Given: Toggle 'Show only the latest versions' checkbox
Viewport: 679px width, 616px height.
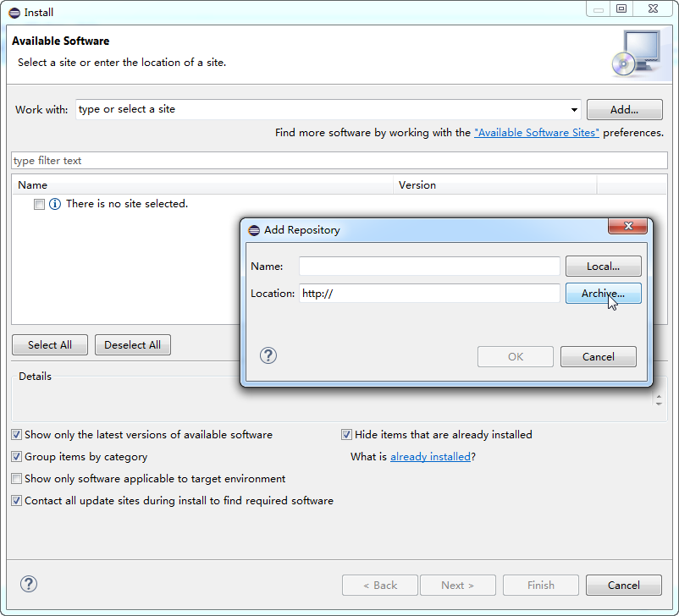Looking at the screenshot, I should (x=17, y=435).
